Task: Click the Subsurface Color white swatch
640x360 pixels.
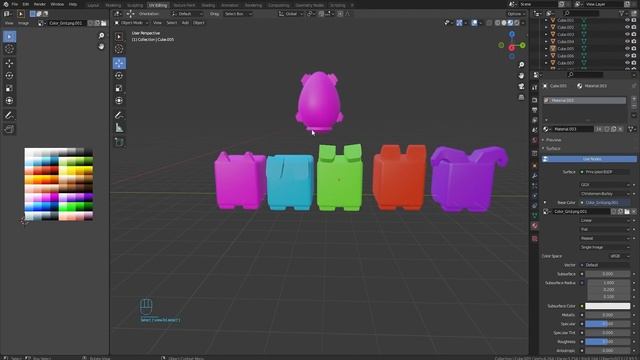Action: click(607, 306)
